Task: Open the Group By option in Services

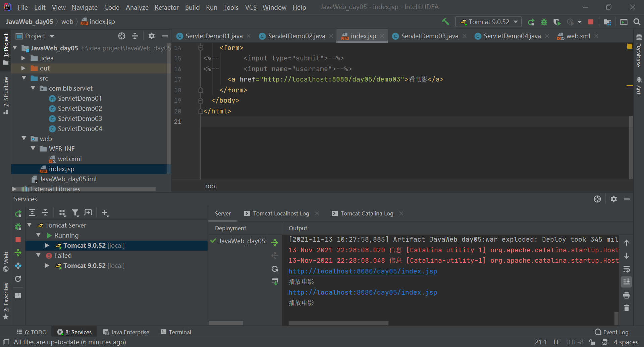Action: pos(62,213)
